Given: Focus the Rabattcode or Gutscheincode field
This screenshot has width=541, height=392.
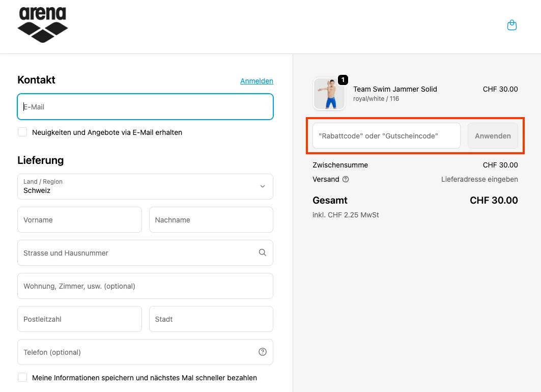Looking at the screenshot, I should (x=386, y=136).
